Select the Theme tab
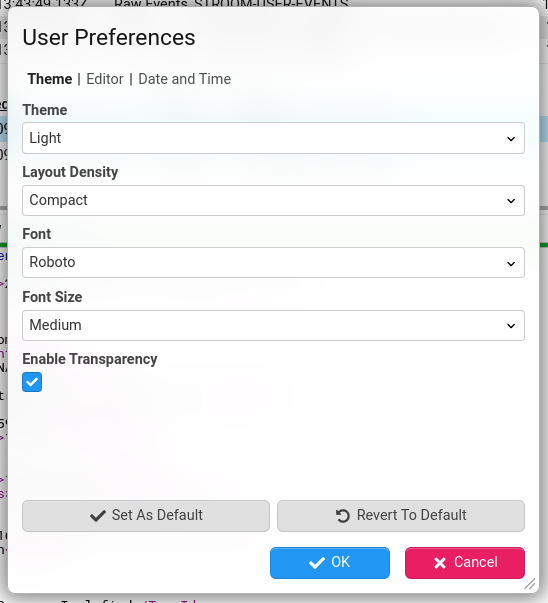The height and width of the screenshot is (603, 548). 50,79
